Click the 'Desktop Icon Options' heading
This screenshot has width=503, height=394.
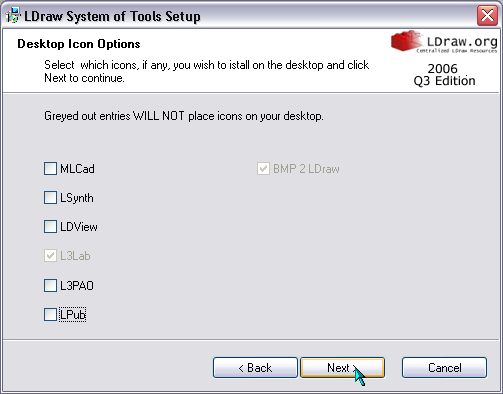tap(79, 44)
